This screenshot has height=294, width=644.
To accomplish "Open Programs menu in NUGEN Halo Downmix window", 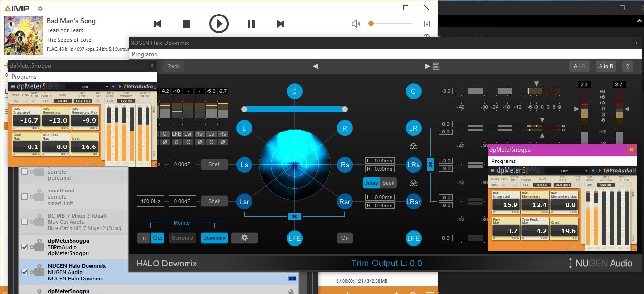I will point(144,54).
